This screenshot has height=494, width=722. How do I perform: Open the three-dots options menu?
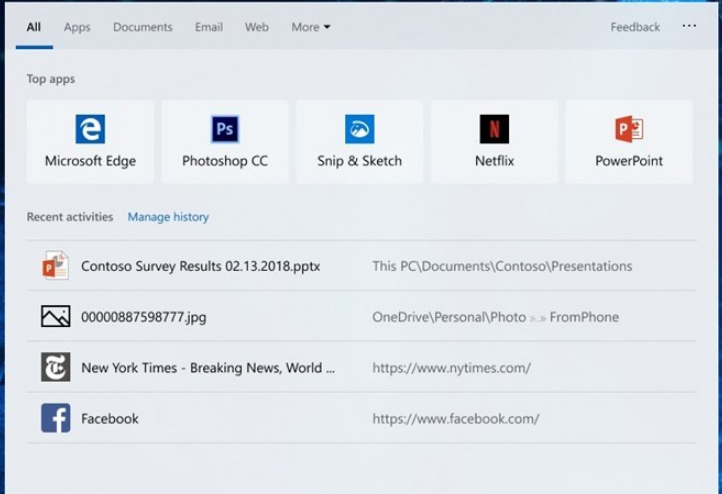click(x=689, y=26)
